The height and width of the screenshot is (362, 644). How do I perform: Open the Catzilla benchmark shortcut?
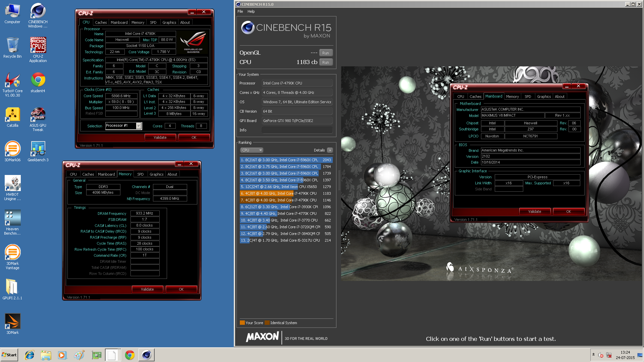12,117
